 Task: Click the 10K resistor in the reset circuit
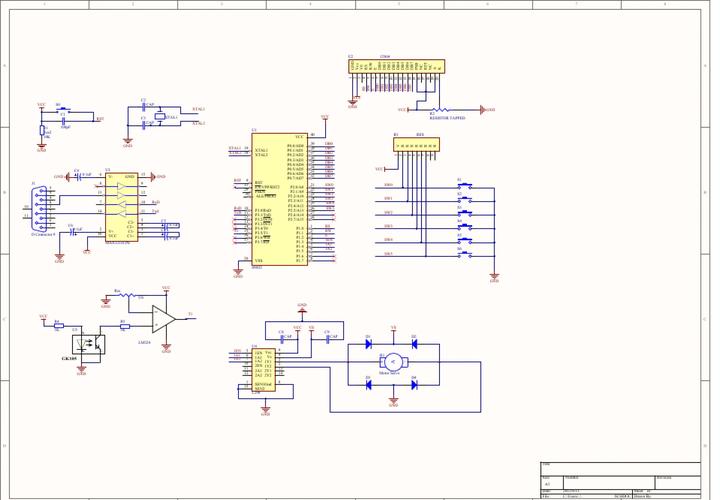point(42,130)
